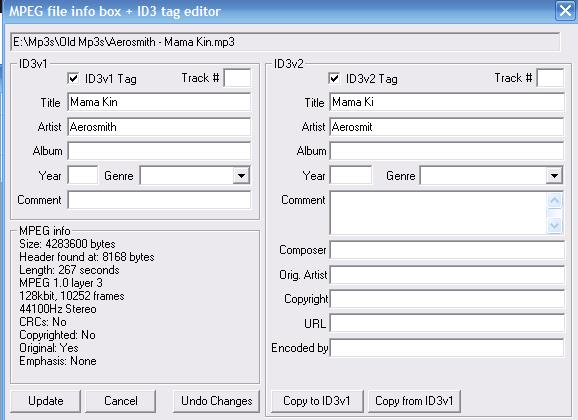This screenshot has width=578, height=420.
Task: Select the Composer text field
Action: click(447, 250)
